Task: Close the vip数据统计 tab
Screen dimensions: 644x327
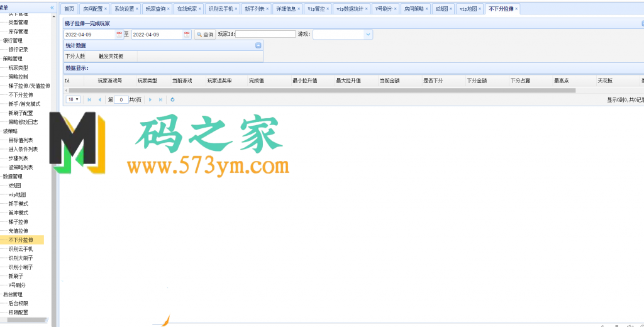Action: click(366, 9)
